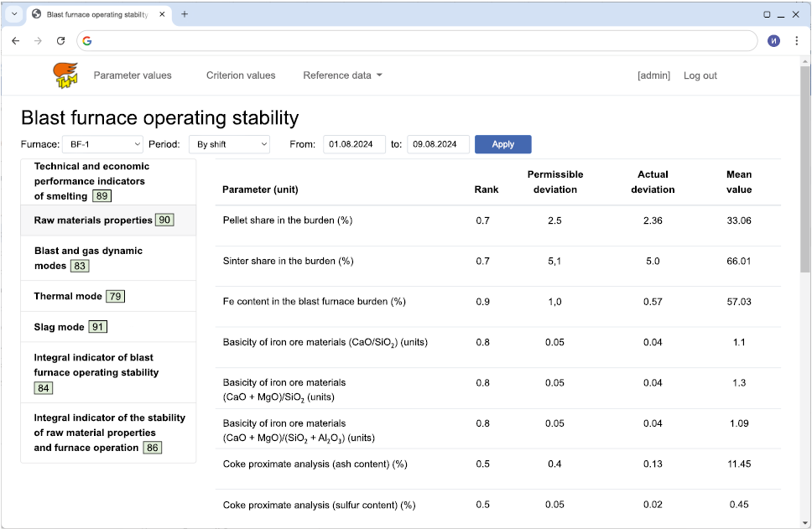Click the browser profile avatar icon
This screenshot has width=812, height=529.
(x=773, y=40)
